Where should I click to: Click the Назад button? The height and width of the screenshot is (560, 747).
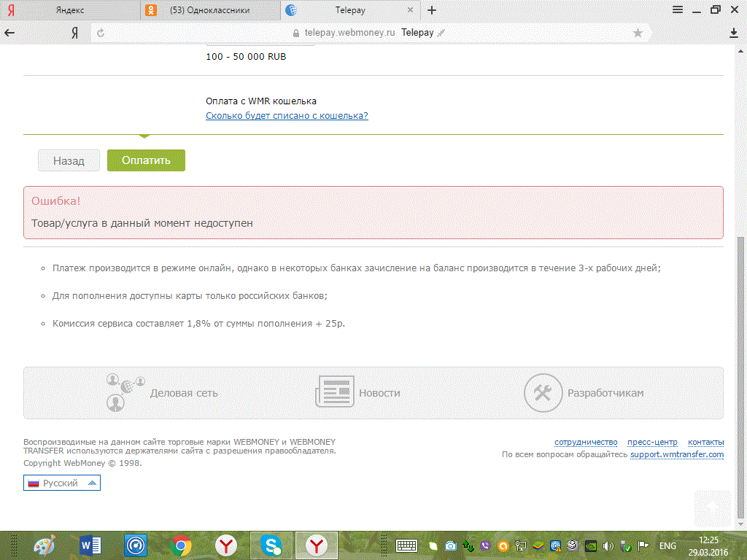tap(69, 160)
